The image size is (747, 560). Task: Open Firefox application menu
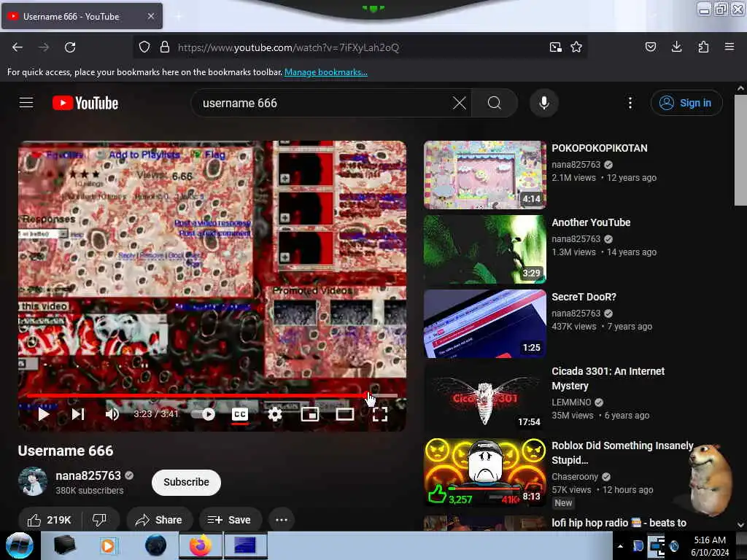coord(729,47)
